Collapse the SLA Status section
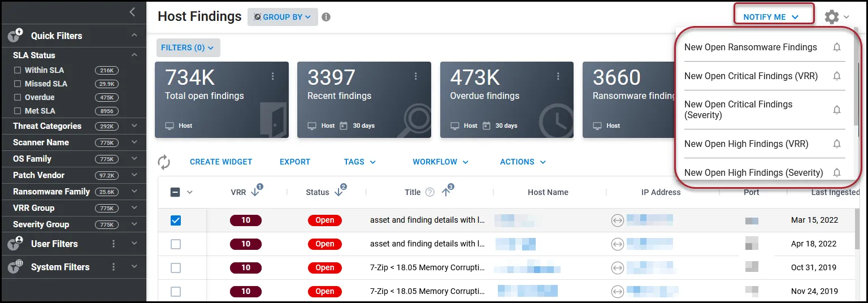 134,55
